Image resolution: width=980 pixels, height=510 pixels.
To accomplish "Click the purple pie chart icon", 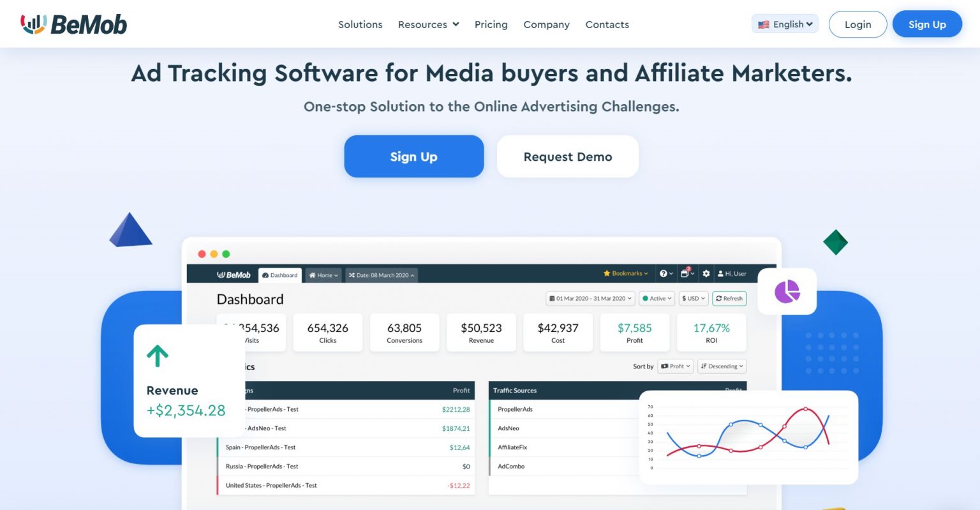I will click(x=787, y=291).
